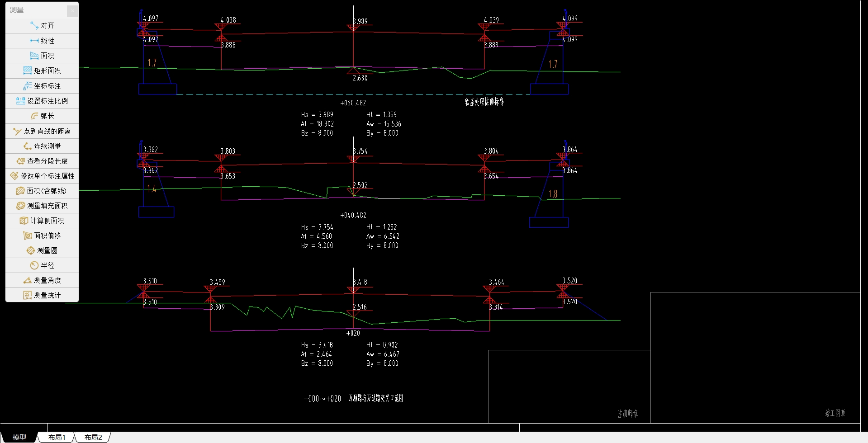868x443 pixels.
Task: Click the 2.630 elevation label
Action: (x=360, y=78)
